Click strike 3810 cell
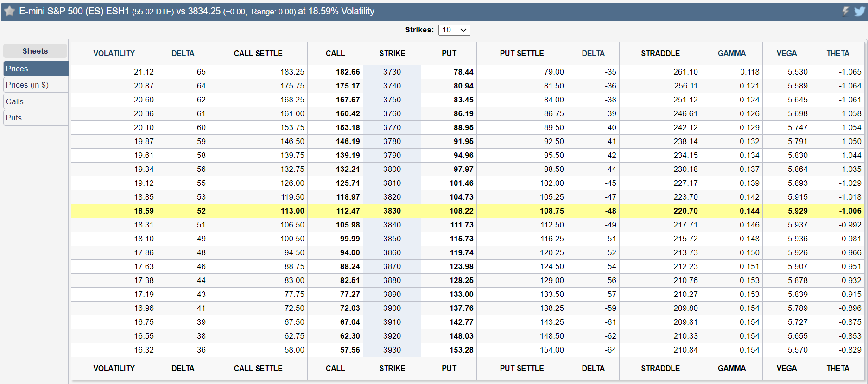 pyautogui.click(x=392, y=183)
